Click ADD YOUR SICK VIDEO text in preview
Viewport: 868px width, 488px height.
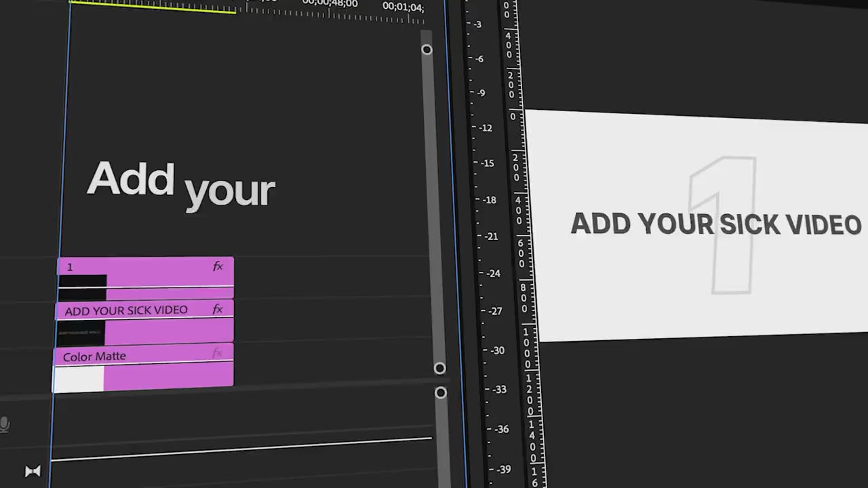(715, 224)
